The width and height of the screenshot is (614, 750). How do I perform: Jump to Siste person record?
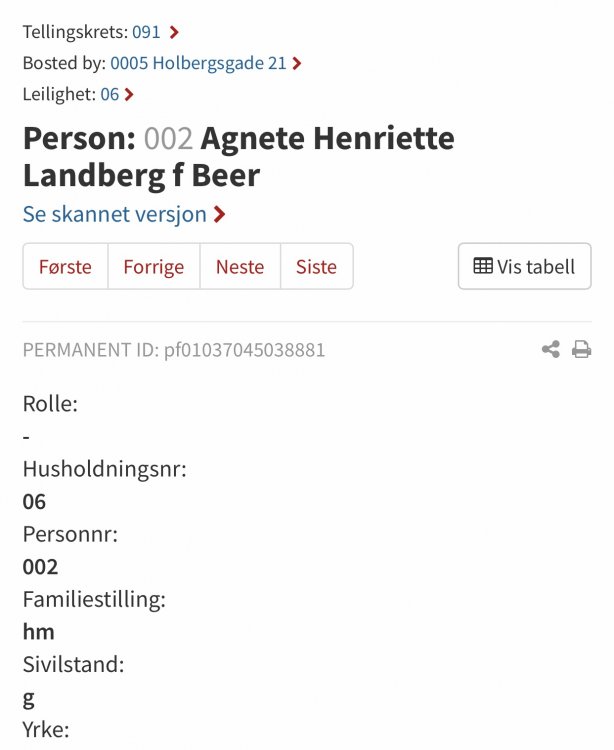pos(316,267)
